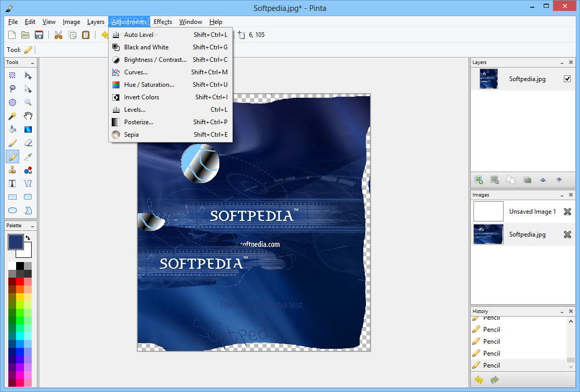Minimize the Images panel

[562, 195]
